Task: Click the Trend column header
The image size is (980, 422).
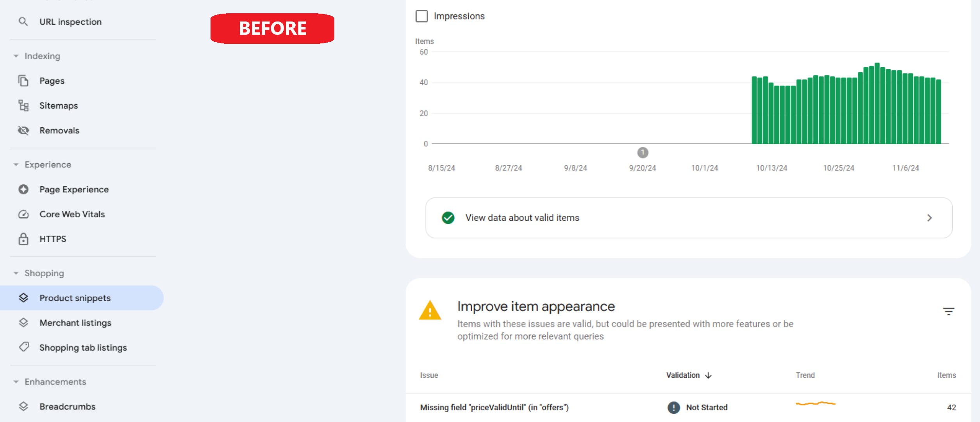Action: [805, 375]
